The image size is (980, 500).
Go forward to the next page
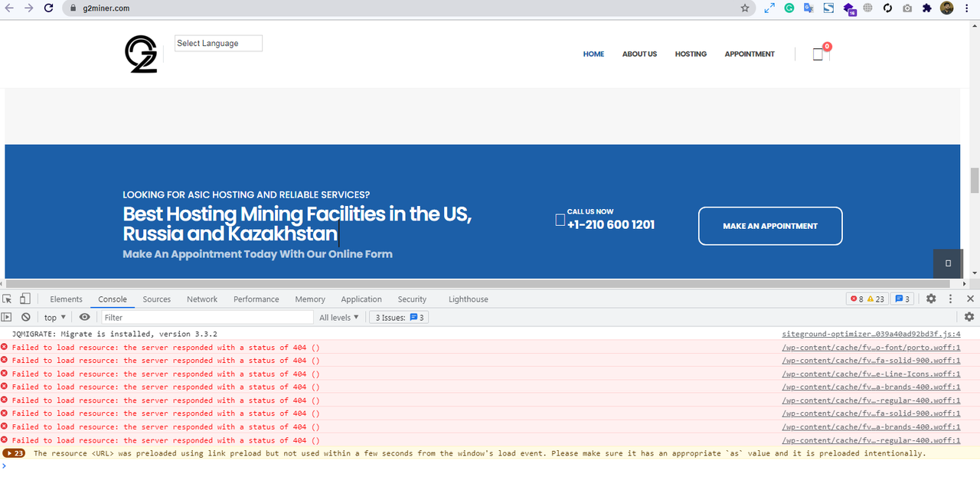pyautogui.click(x=28, y=8)
